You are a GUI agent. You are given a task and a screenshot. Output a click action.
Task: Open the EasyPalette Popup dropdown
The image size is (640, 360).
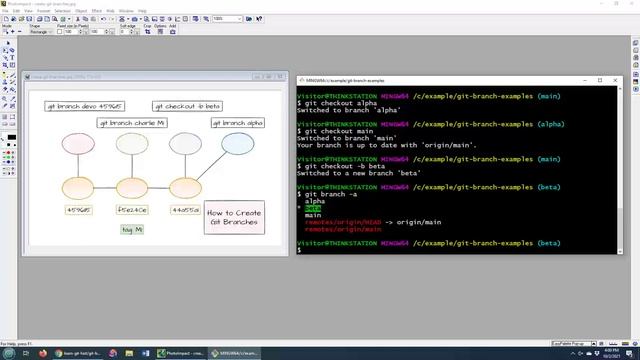click(593, 344)
